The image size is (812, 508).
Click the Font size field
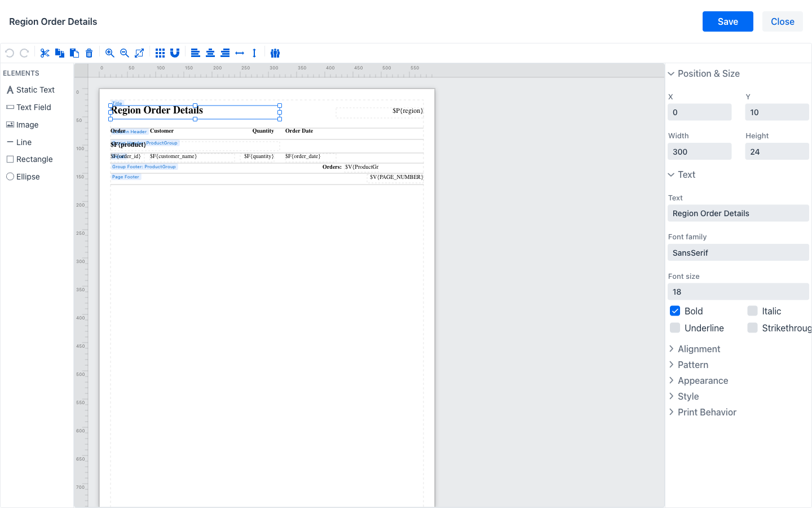pyautogui.click(x=739, y=292)
